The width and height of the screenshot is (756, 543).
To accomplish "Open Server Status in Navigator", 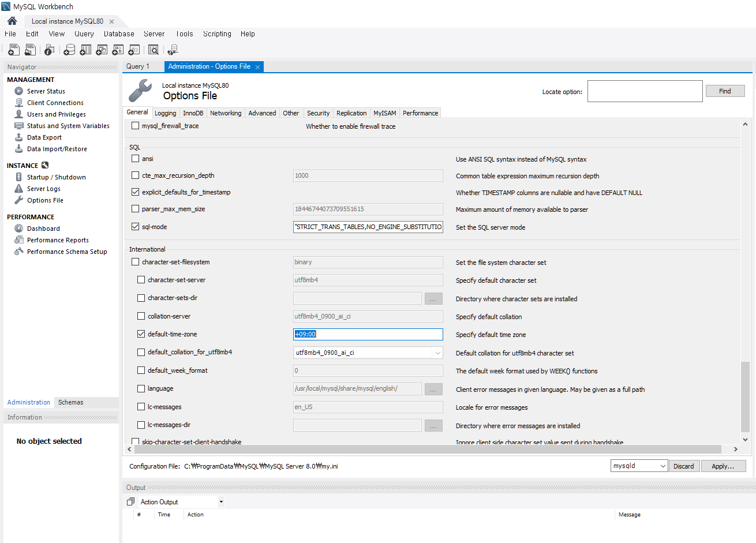I will 46,91.
